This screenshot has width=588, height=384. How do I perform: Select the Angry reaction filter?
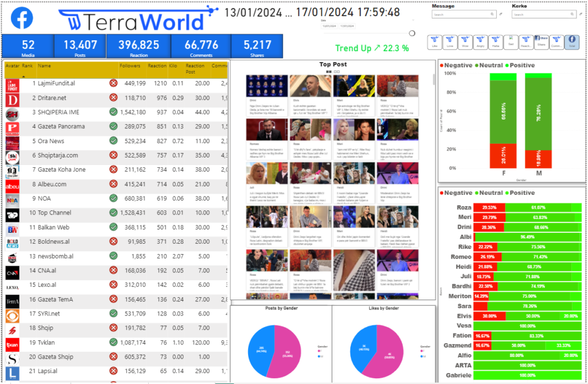click(x=481, y=42)
